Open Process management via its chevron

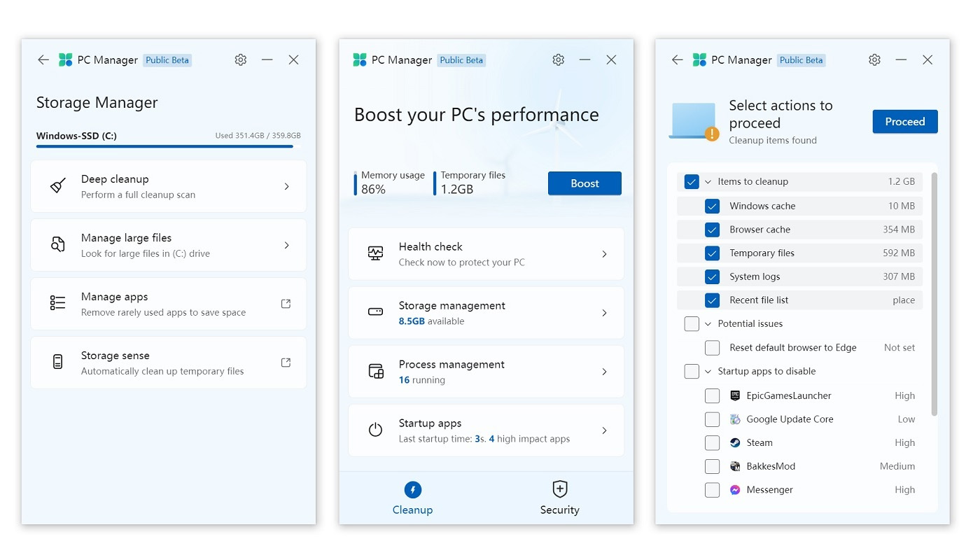(x=604, y=372)
